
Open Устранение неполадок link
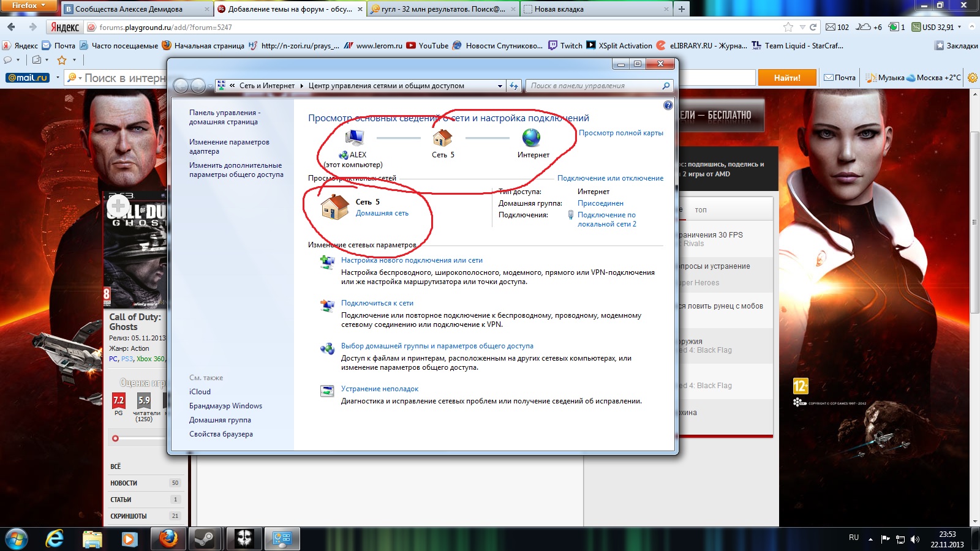pyautogui.click(x=380, y=389)
